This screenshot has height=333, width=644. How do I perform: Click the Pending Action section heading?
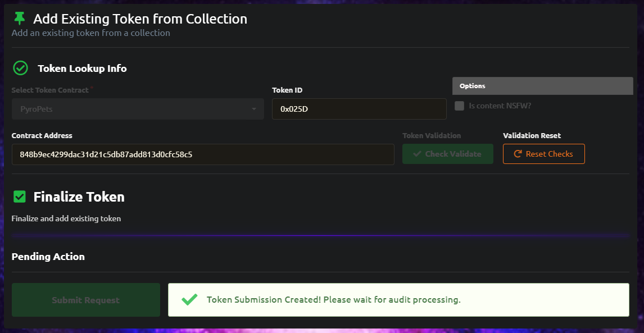click(x=48, y=257)
